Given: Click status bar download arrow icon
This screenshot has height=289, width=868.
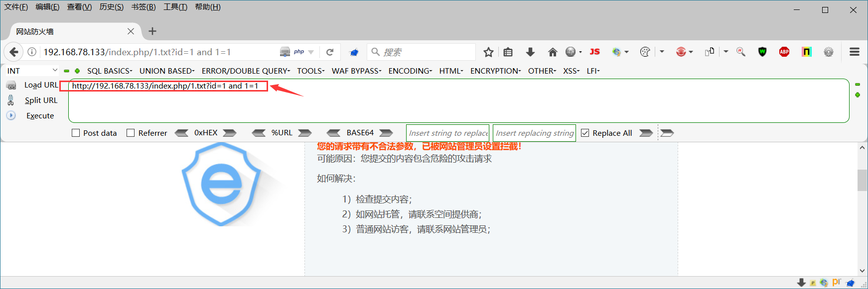Looking at the screenshot, I should (801, 283).
